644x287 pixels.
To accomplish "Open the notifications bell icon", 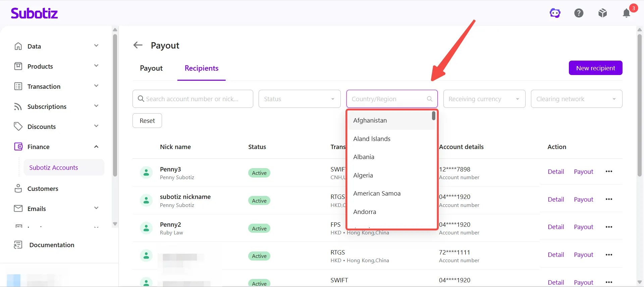I will [x=627, y=13].
